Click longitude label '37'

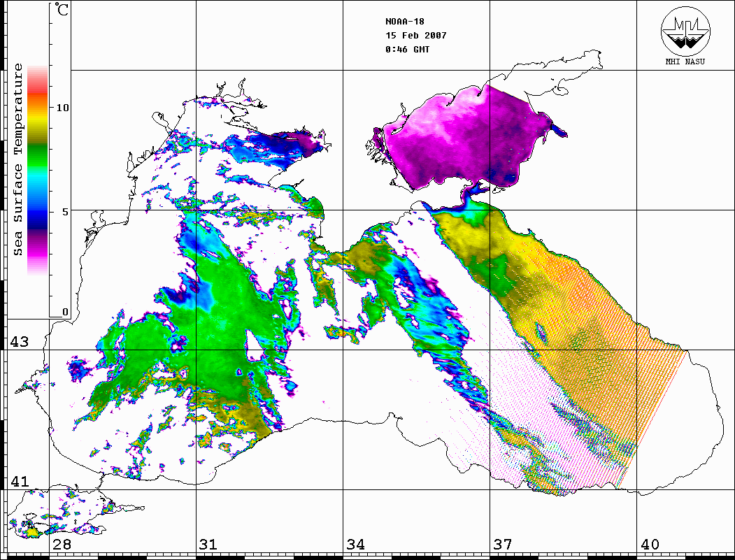503,545
